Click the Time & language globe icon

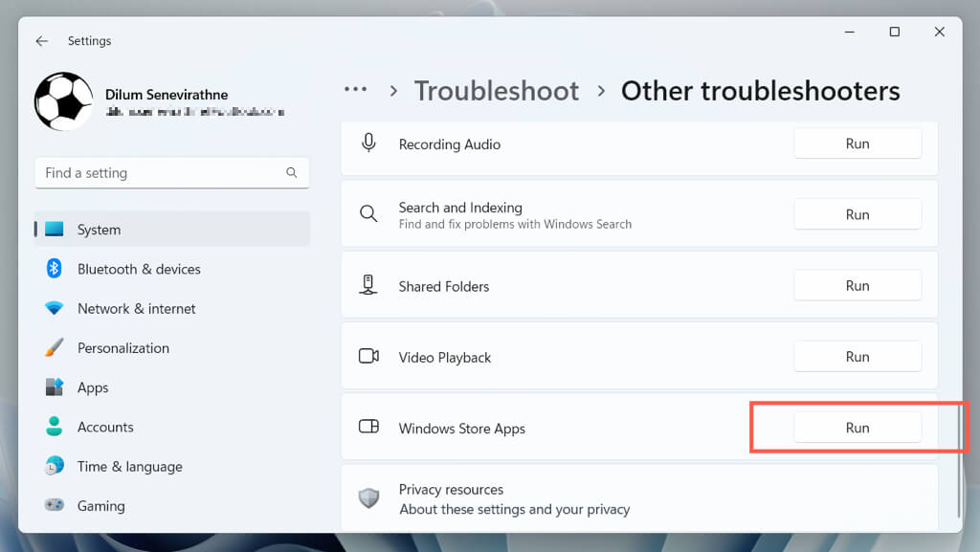pyautogui.click(x=55, y=466)
